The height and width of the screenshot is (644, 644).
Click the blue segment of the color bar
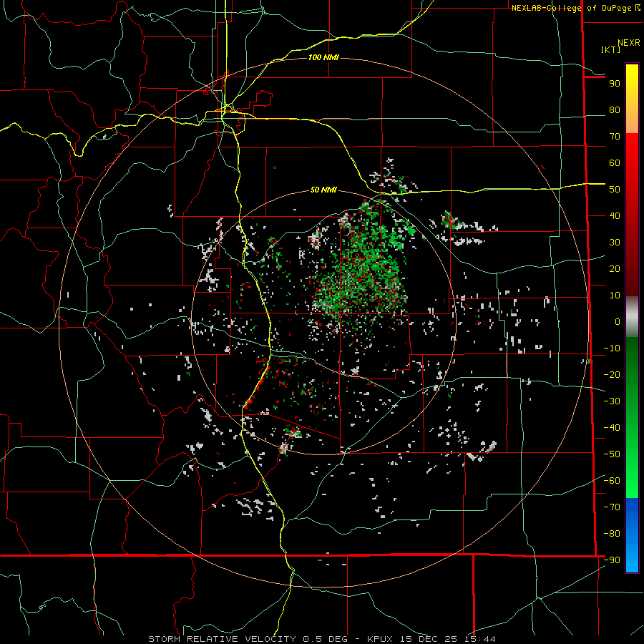coord(632,535)
